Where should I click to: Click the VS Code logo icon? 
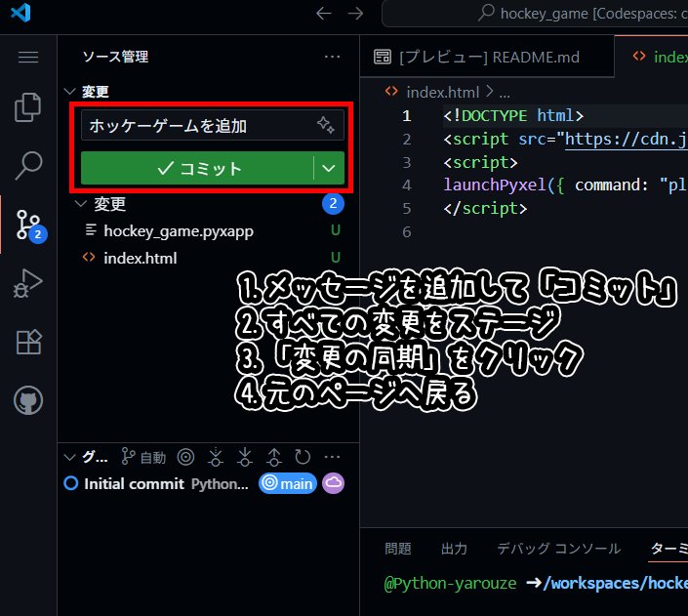click(20, 13)
